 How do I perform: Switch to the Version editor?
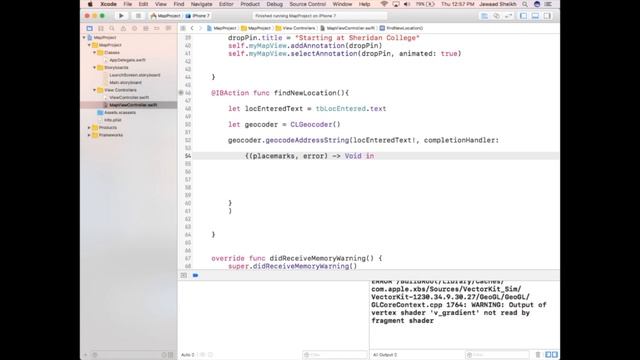(509, 16)
